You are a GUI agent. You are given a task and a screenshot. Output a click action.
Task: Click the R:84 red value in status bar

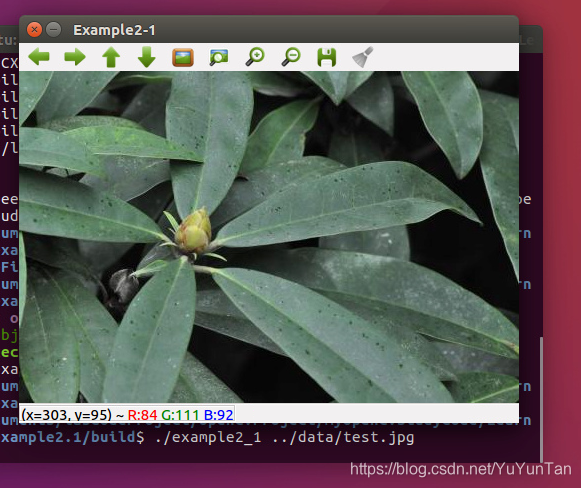coord(142,415)
